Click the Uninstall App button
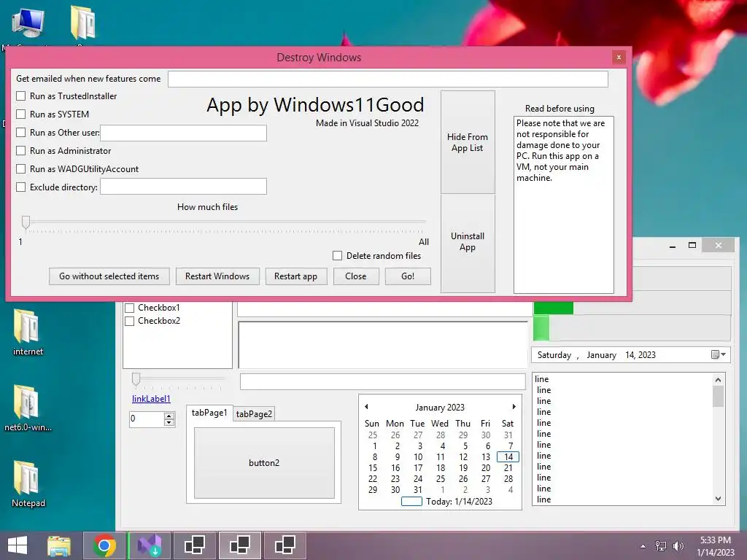 point(468,243)
